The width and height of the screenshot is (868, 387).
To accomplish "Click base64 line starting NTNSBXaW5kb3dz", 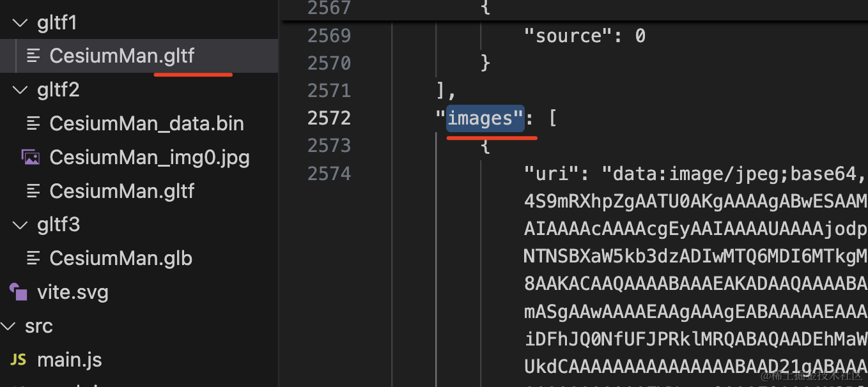I will point(695,256).
